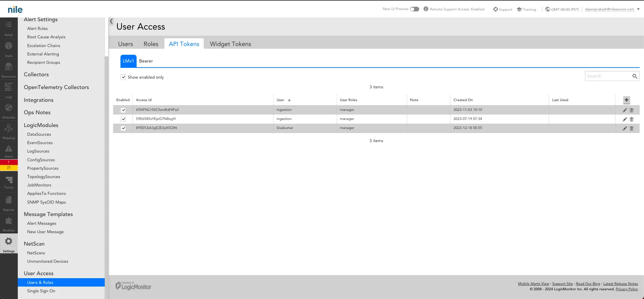Open the Privacy Policy link

point(627,289)
